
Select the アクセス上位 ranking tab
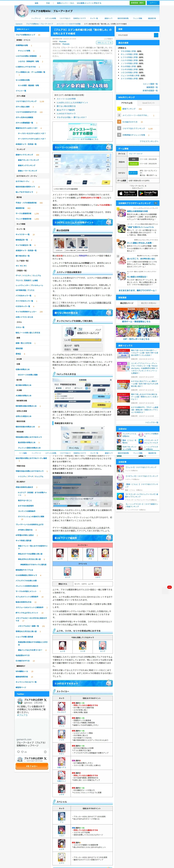(x=127, y=103)
